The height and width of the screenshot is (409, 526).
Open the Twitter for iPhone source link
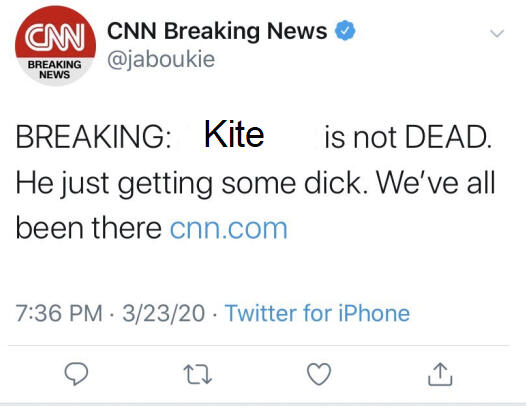click(x=317, y=313)
